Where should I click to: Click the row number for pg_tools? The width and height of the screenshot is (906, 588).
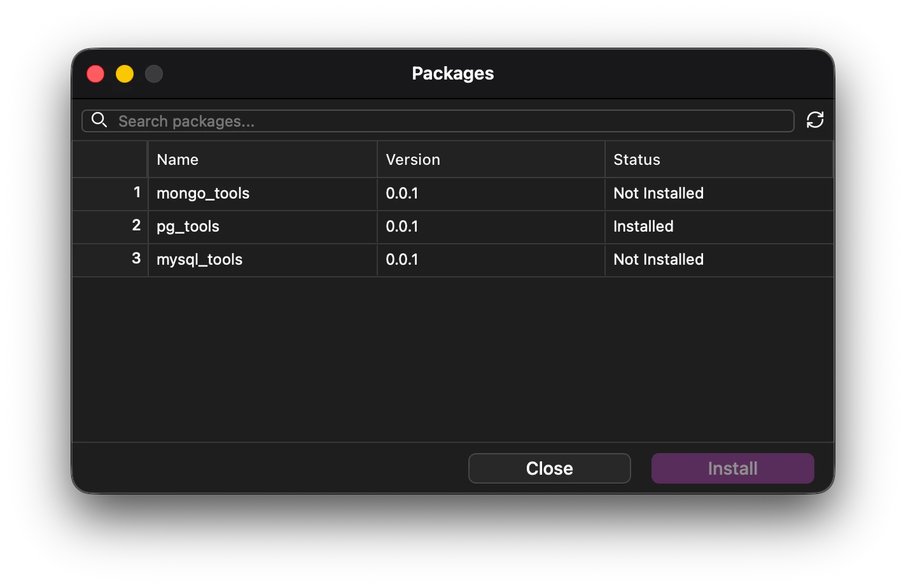(x=136, y=227)
